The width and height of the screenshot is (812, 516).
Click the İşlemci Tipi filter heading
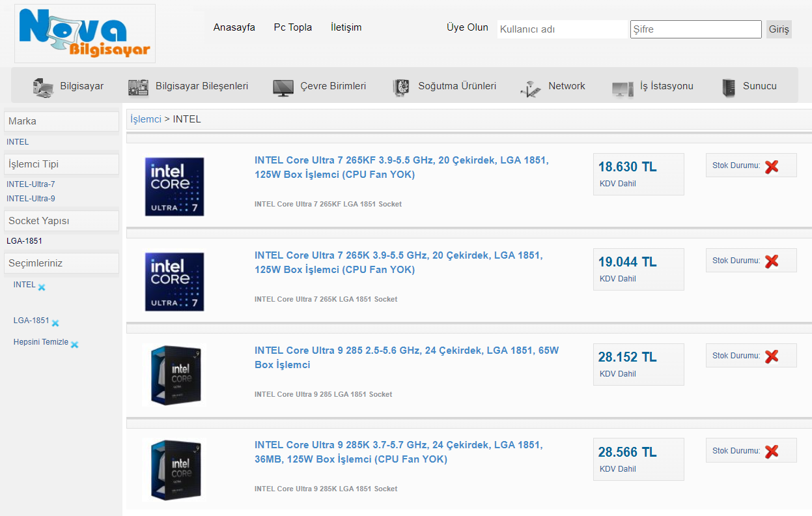(x=61, y=164)
